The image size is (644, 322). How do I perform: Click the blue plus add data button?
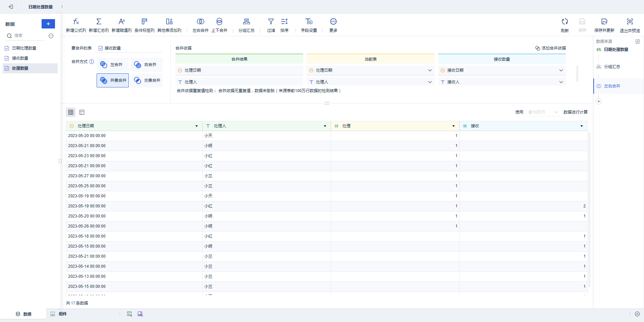coord(48,24)
